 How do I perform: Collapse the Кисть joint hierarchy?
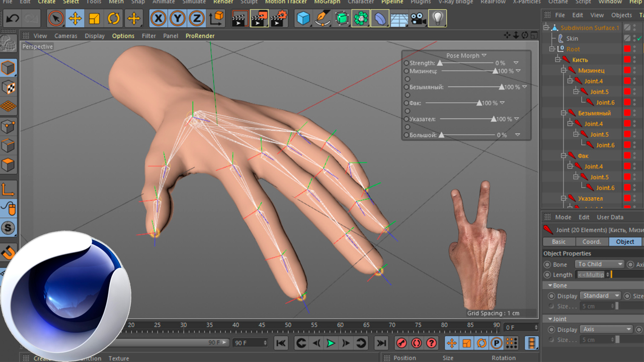[x=558, y=60]
